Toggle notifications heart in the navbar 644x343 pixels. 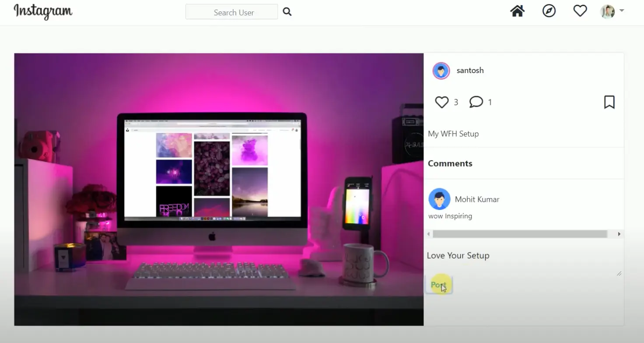(580, 11)
